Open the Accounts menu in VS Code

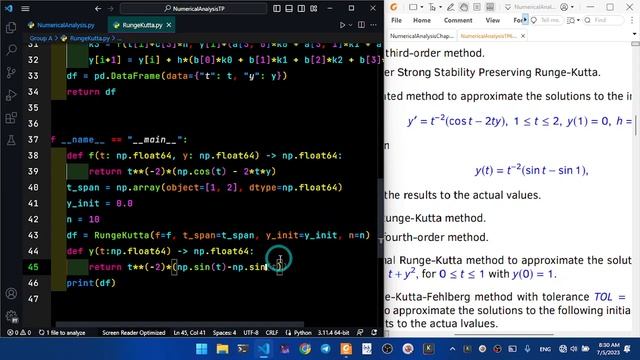pyautogui.click(x=11, y=293)
